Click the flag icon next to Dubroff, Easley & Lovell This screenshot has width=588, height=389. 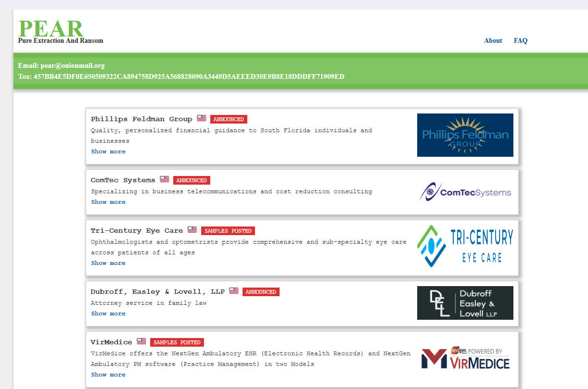pyautogui.click(x=234, y=291)
